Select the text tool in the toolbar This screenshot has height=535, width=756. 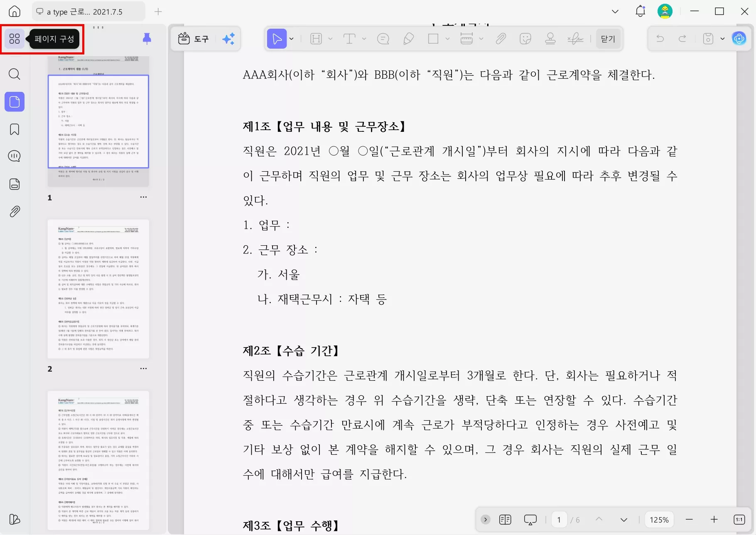tap(349, 39)
